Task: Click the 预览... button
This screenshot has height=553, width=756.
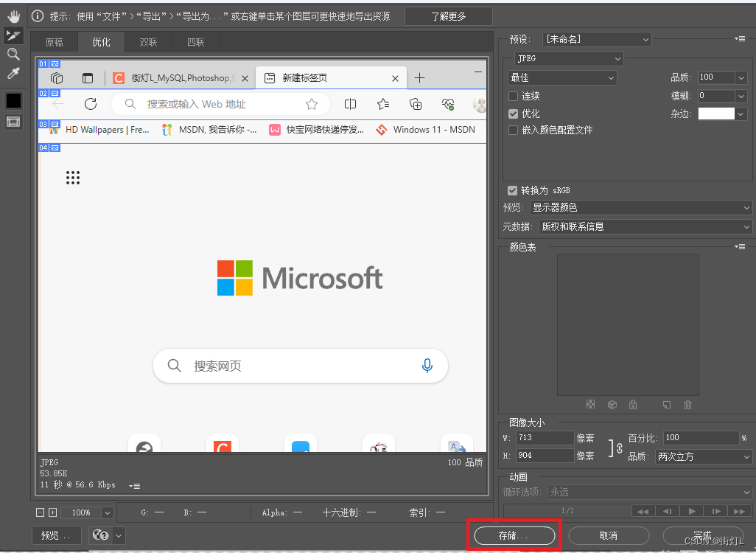Action: click(57, 535)
